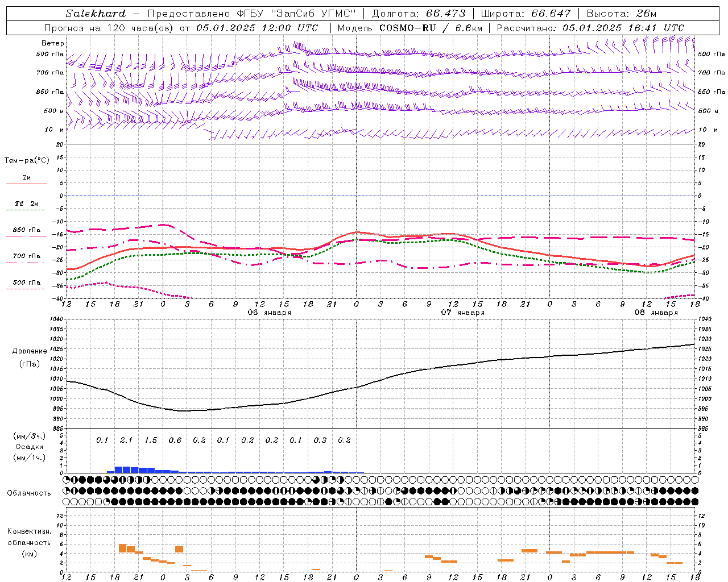Click the 08 января date label
Image resolution: width=728 pixels, height=582 pixels.
pos(656,313)
